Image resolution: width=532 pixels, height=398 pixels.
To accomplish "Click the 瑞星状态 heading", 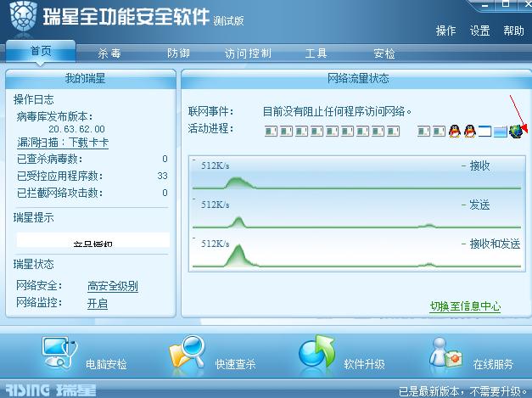I will tap(34, 264).
